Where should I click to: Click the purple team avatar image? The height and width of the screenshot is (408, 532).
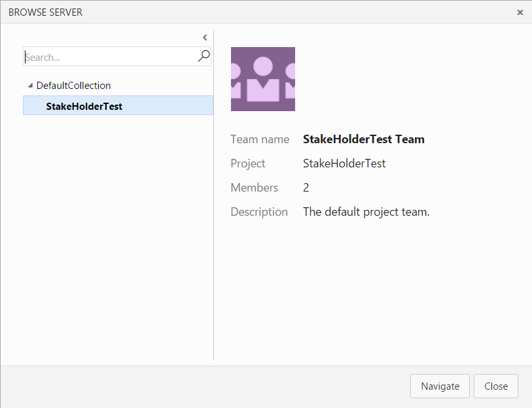(263, 79)
